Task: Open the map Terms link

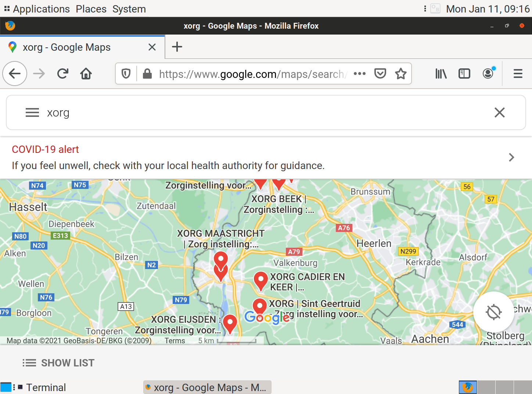Action: click(x=175, y=341)
